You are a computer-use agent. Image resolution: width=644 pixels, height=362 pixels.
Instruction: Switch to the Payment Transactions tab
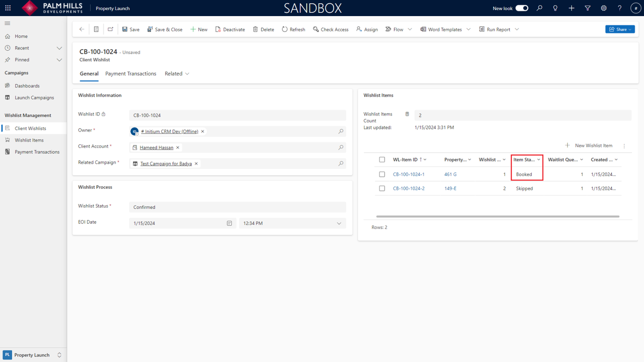tap(131, 74)
